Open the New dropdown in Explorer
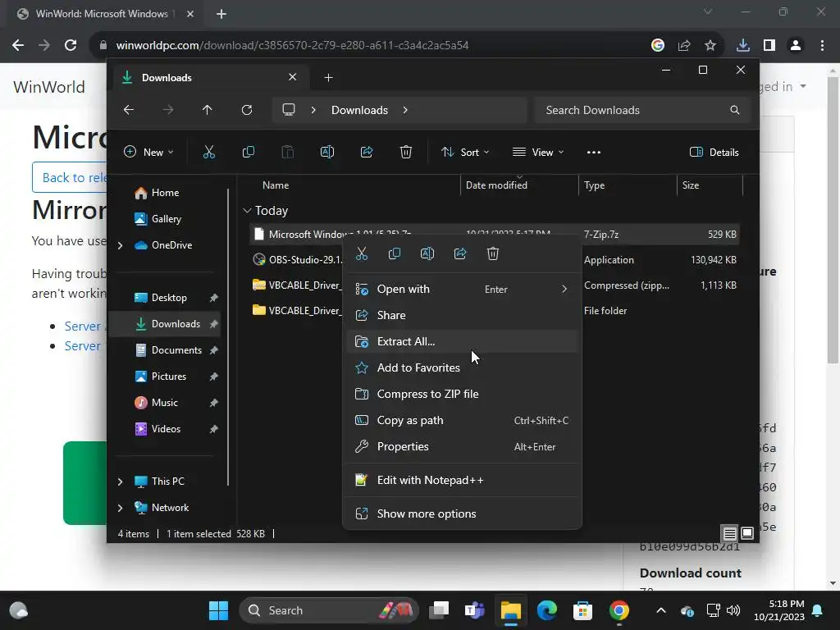Screen dimensions: 840x630 [148, 152]
